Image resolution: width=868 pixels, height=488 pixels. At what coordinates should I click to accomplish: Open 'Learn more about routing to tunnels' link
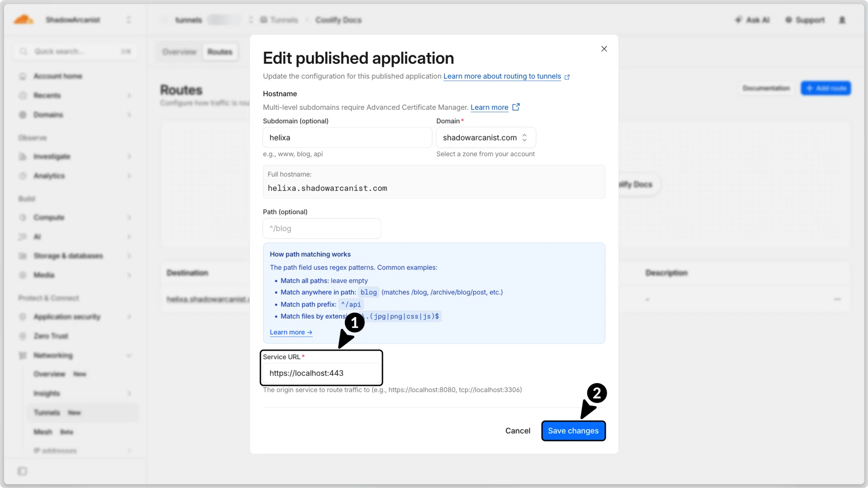[502, 76]
